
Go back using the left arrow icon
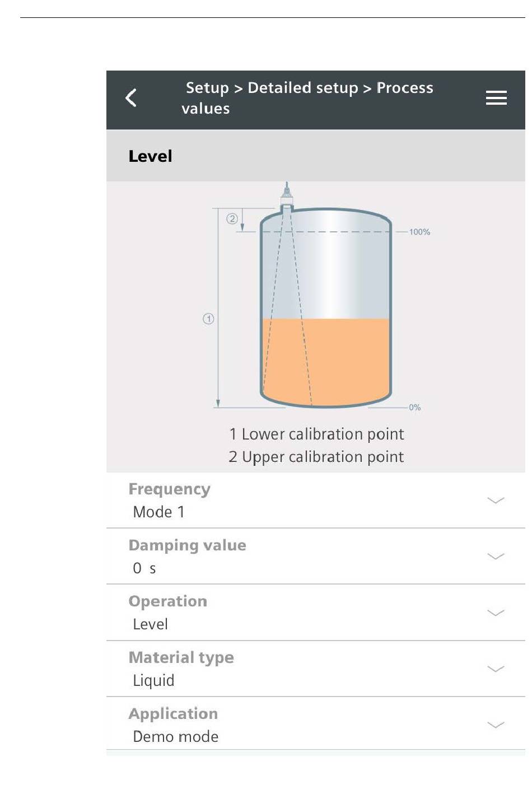click(x=131, y=98)
